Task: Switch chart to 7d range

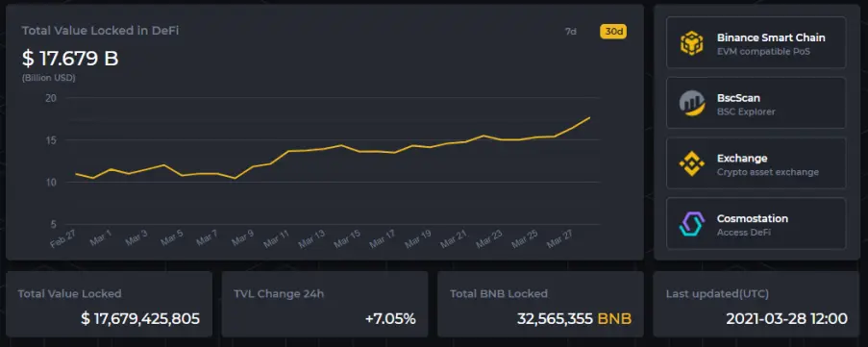Action: (x=570, y=32)
